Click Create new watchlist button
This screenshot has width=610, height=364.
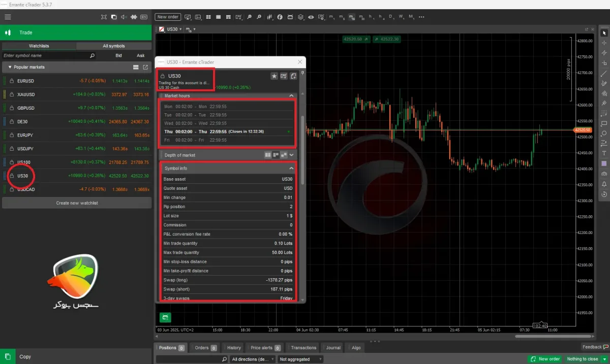coord(77,203)
